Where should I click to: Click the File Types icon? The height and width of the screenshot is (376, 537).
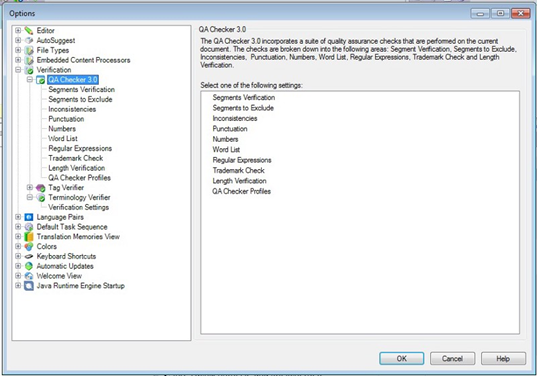[x=29, y=50]
